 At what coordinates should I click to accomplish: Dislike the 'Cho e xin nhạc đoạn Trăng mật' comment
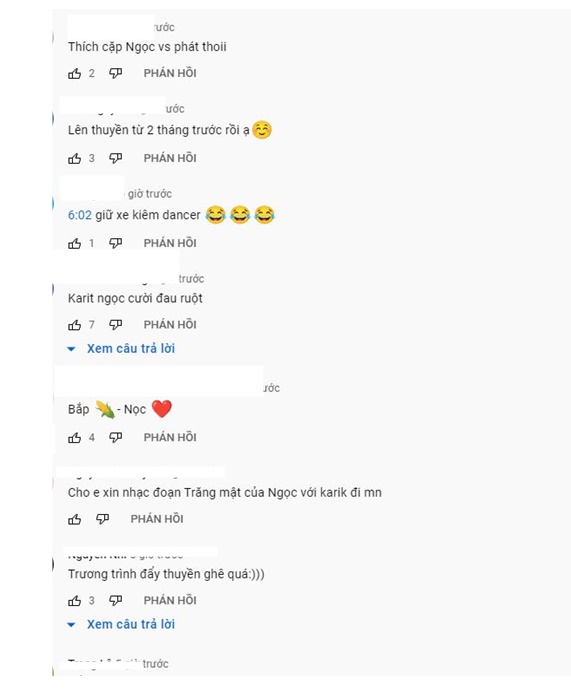point(103,519)
